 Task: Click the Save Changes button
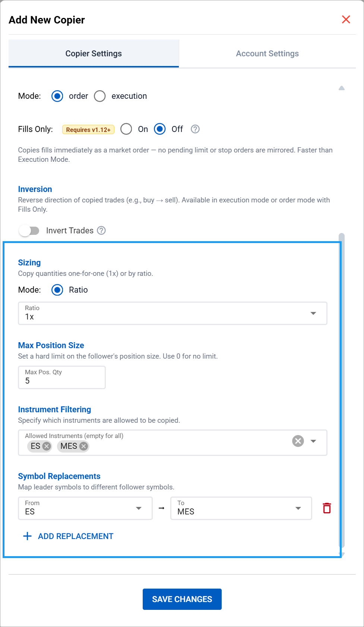click(182, 599)
